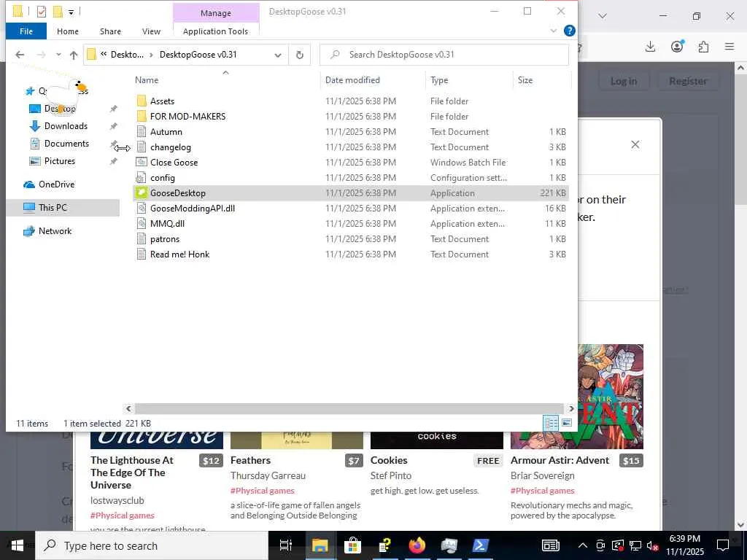Screen dimensions: 747x560
Task: Click the horizontal scrollbar right arrow
Action: click(x=571, y=408)
